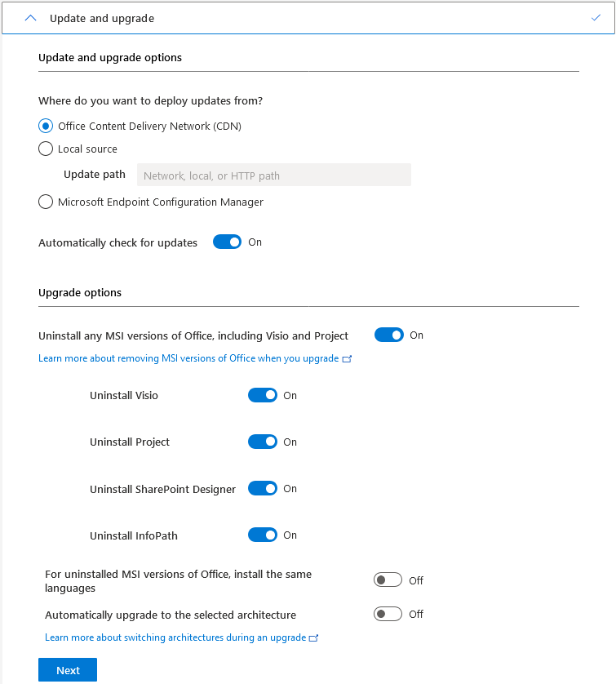616x684 pixels.
Task: Choose Local source radio button
Action: 46,149
